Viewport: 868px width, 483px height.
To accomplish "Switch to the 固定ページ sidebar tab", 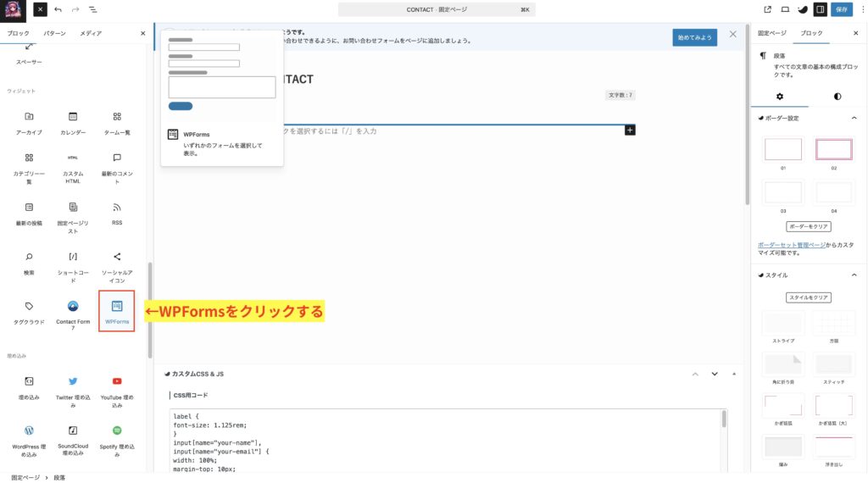I will pos(771,33).
